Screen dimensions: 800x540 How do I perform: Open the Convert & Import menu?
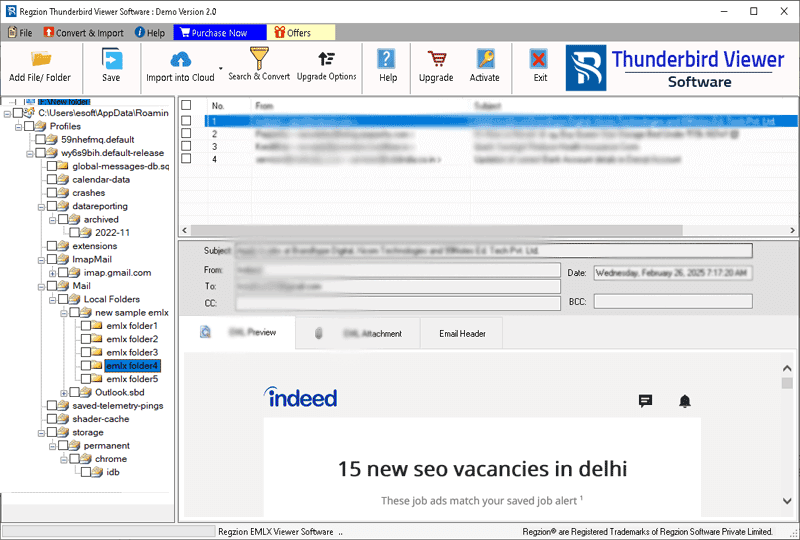point(84,33)
